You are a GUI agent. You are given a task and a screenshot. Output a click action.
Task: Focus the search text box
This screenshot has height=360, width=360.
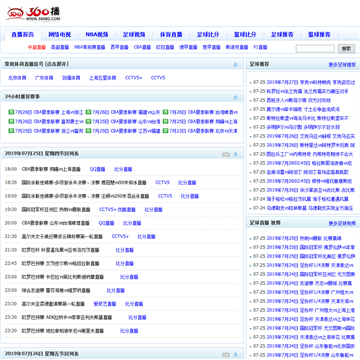point(315,49)
